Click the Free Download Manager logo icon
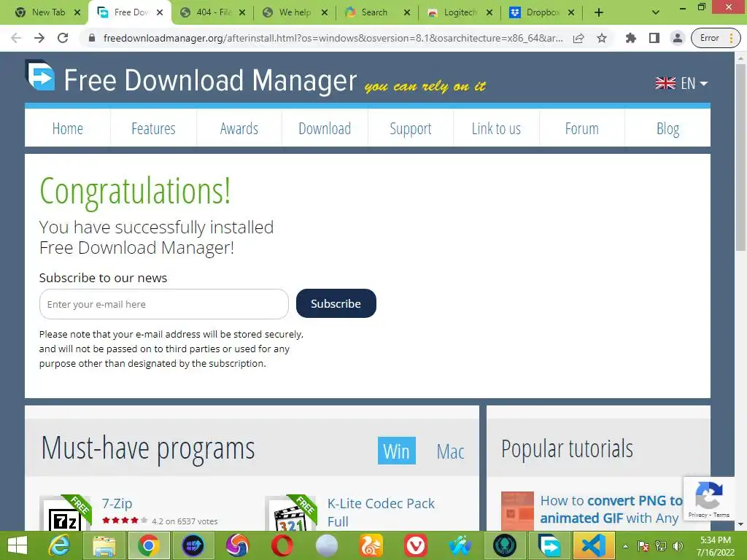Image resolution: width=747 pixels, height=560 pixels. click(40, 75)
